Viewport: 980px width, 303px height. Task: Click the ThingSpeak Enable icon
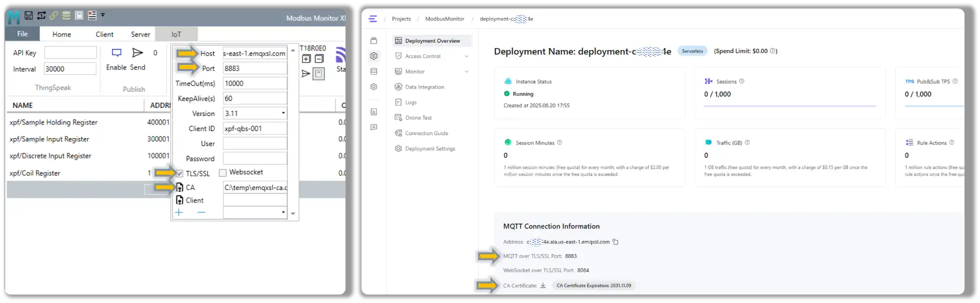pos(116,53)
